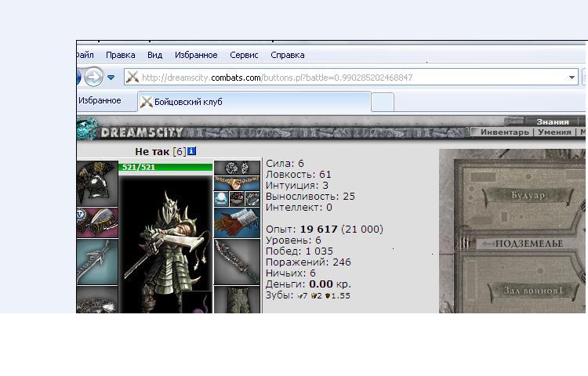Click the earrings equipment slot
The height and width of the screenshot is (376, 588).
pos(237,168)
